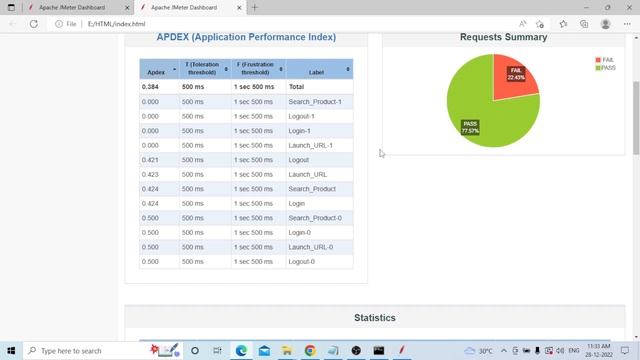The width and height of the screenshot is (640, 360).
Task: Sort the table by Apdex column
Action: tap(158, 69)
